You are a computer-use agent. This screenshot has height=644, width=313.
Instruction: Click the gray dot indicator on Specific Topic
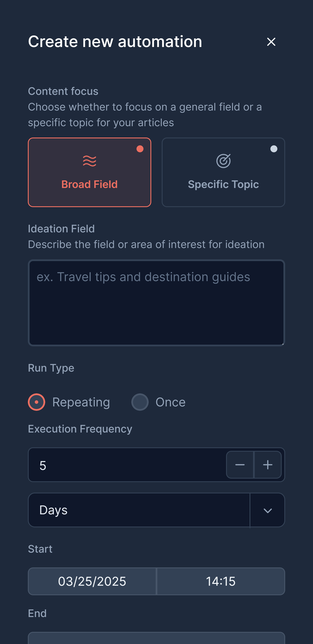coord(274,149)
